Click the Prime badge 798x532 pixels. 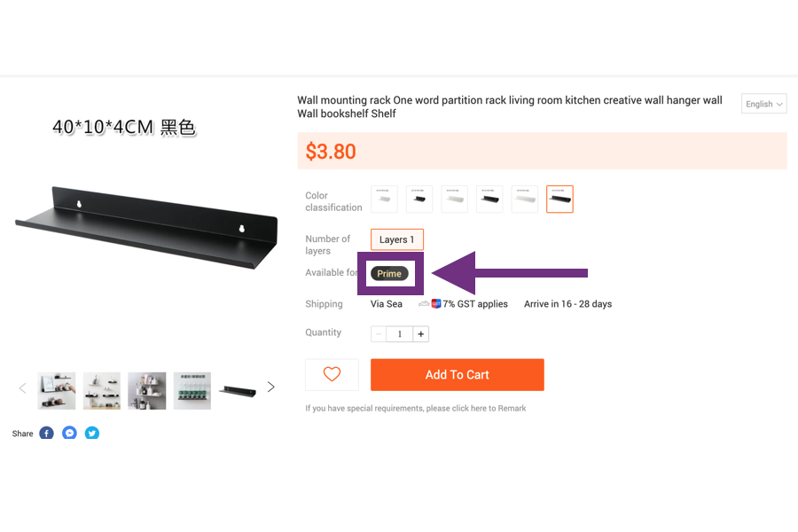tap(389, 273)
